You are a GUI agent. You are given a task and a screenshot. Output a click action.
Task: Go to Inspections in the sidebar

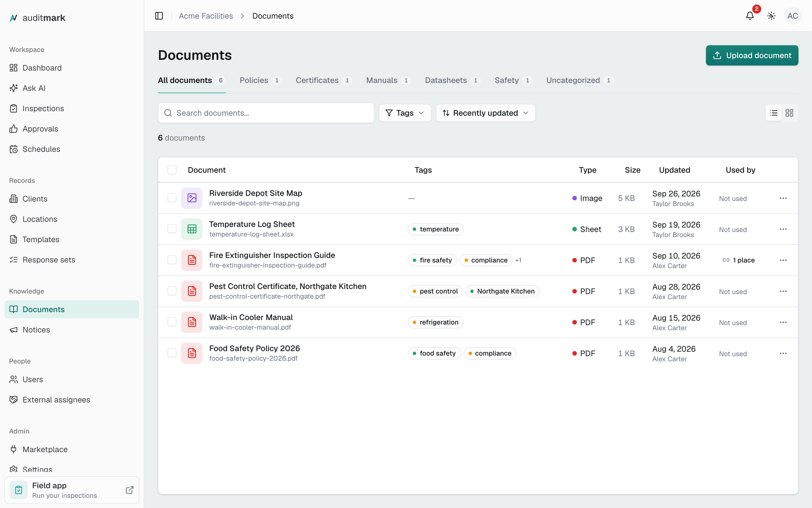tap(72, 109)
